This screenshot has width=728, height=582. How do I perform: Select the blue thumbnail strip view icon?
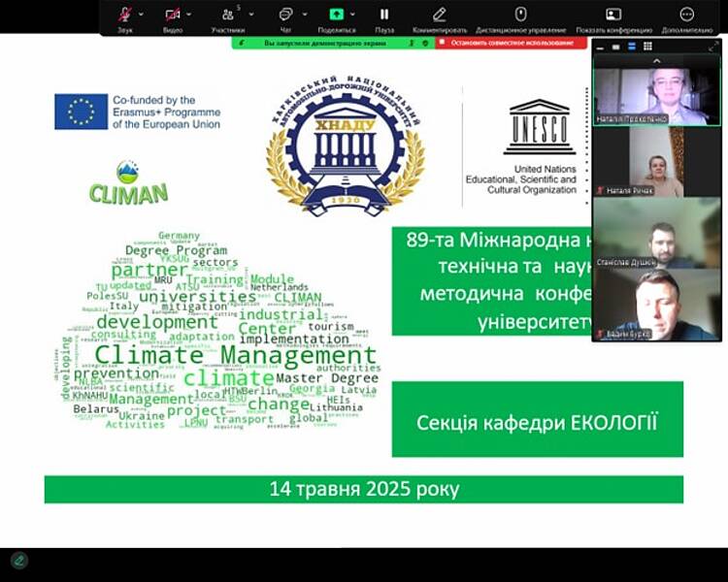(x=632, y=47)
